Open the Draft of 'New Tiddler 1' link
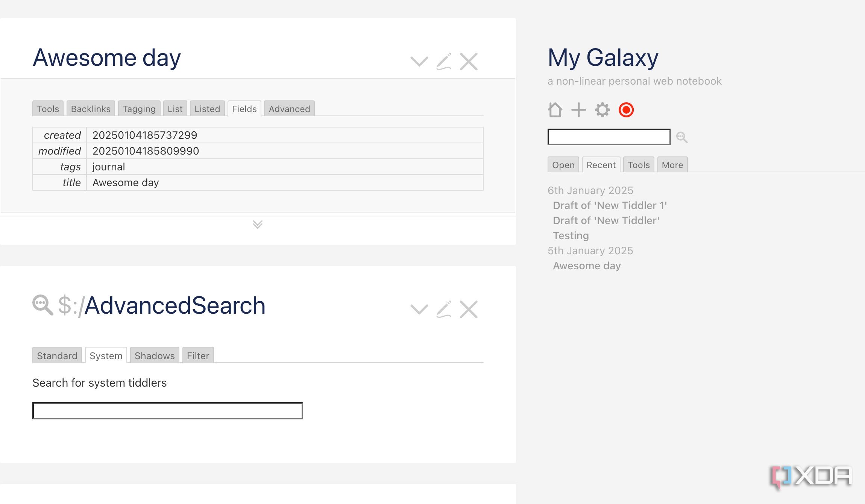Image resolution: width=865 pixels, height=504 pixels. point(610,205)
